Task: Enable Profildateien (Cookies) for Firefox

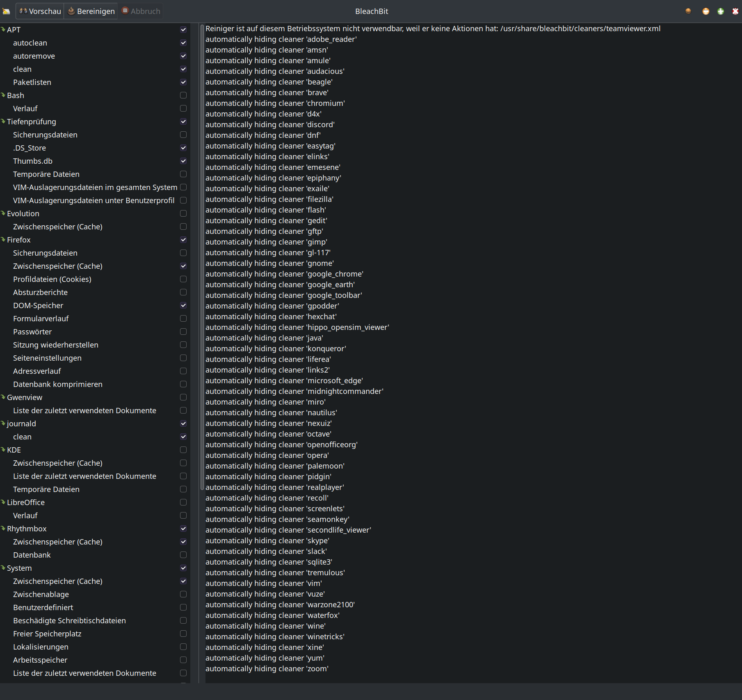Action: [x=183, y=279]
